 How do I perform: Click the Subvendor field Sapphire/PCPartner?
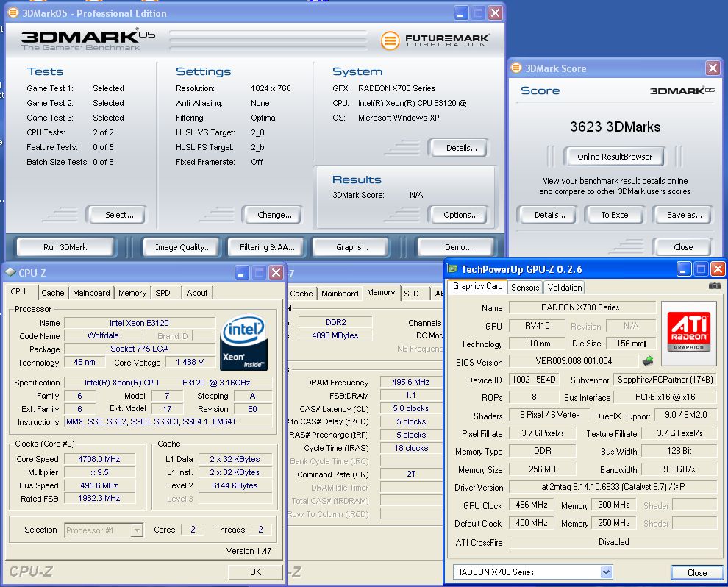pyautogui.click(x=665, y=380)
